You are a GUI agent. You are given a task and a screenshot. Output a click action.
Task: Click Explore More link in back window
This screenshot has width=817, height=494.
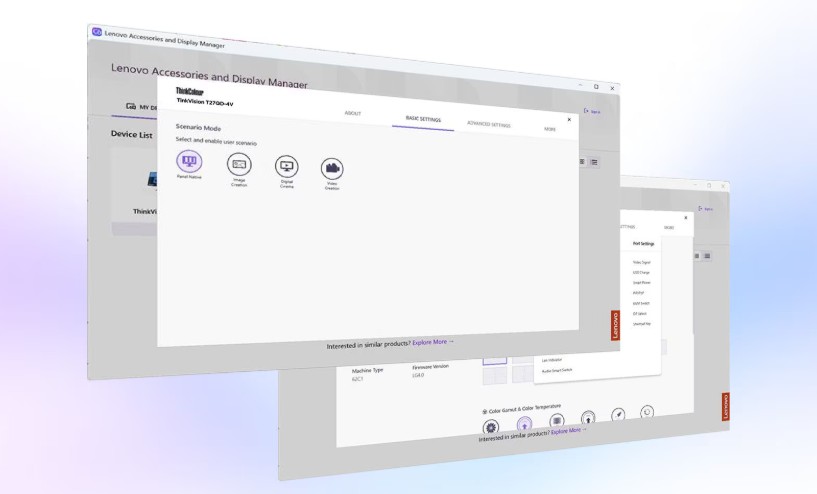567,430
